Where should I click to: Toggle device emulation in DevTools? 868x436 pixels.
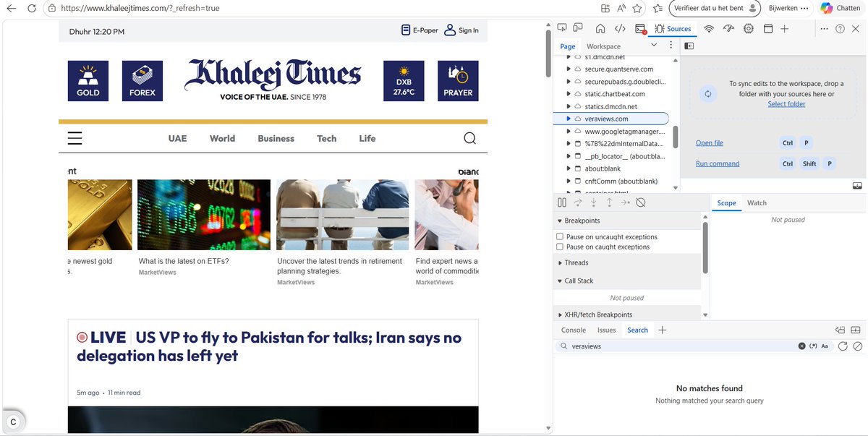pos(578,29)
